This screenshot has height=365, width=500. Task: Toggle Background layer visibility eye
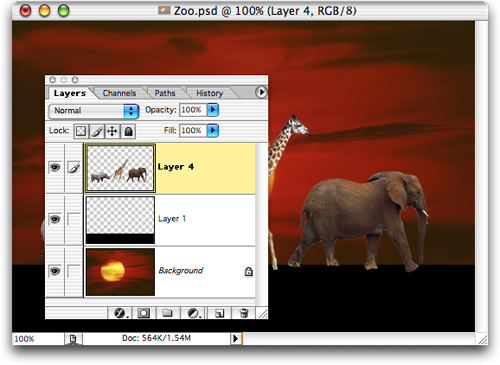pos(55,271)
